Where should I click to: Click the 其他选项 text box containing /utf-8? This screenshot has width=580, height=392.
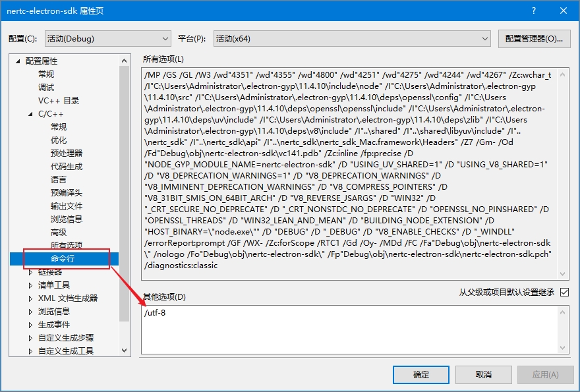pyautogui.click(x=349, y=329)
